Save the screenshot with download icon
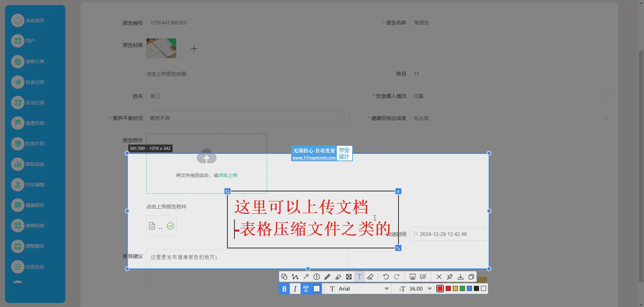644x307 pixels. point(461,277)
